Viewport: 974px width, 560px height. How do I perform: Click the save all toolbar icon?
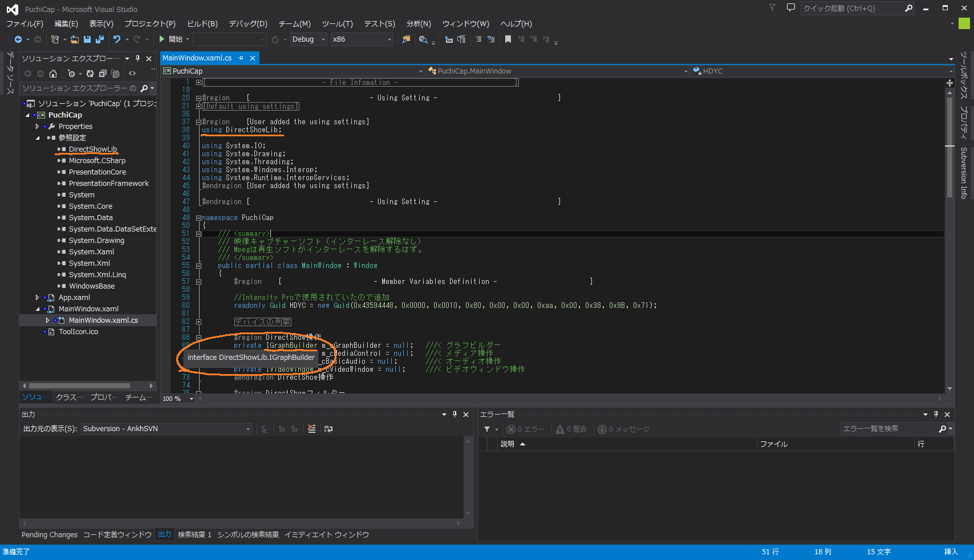pos(100,39)
